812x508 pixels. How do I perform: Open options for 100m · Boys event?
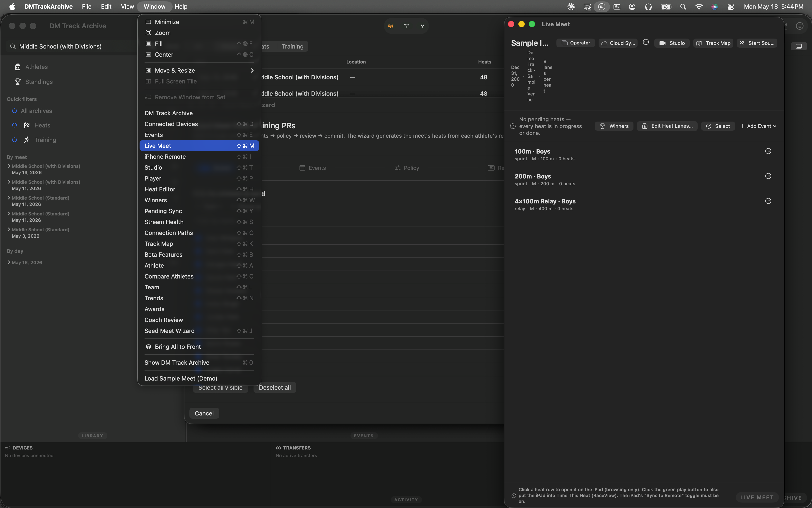point(768,151)
